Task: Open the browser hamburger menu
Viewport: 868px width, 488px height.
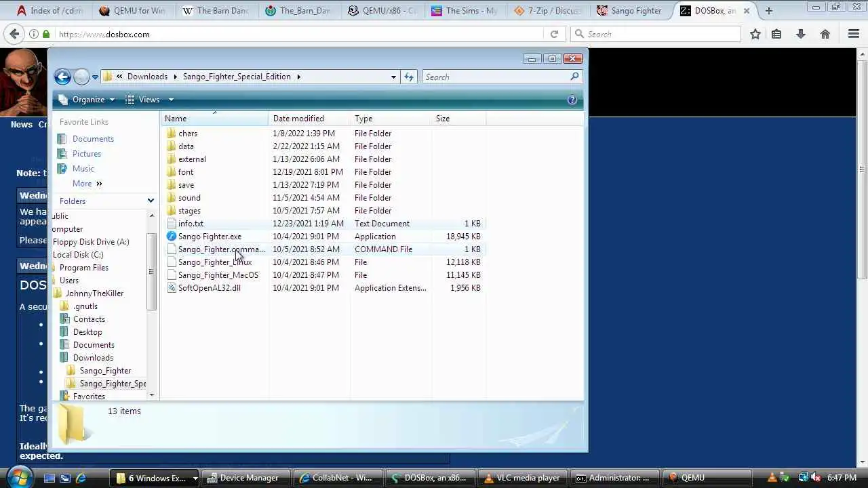Action: click(854, 34)
